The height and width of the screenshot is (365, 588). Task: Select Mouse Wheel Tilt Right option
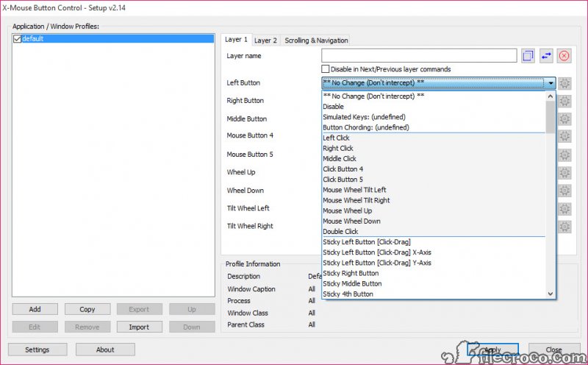tap(434, 200)
